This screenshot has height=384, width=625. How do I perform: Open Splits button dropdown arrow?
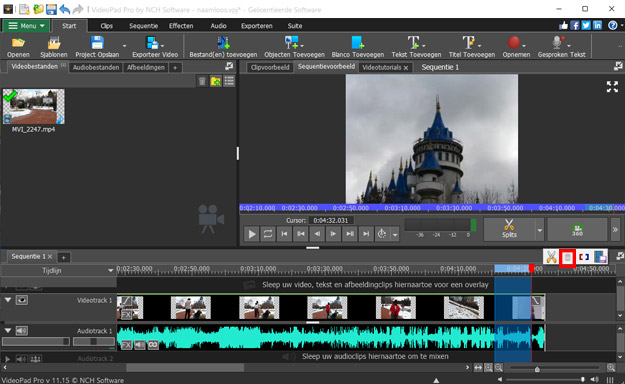pyautogui.click(x=540, y=230)
